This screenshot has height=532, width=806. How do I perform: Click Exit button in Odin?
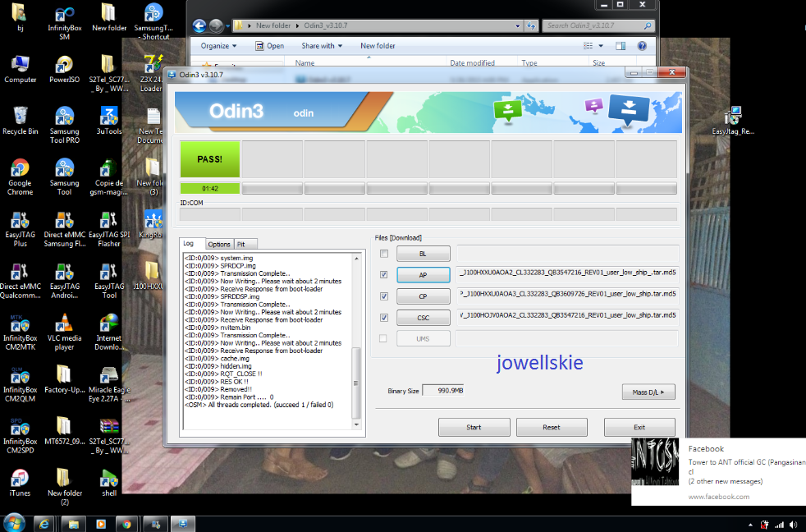pyautogui.click(x=639, y=427)
